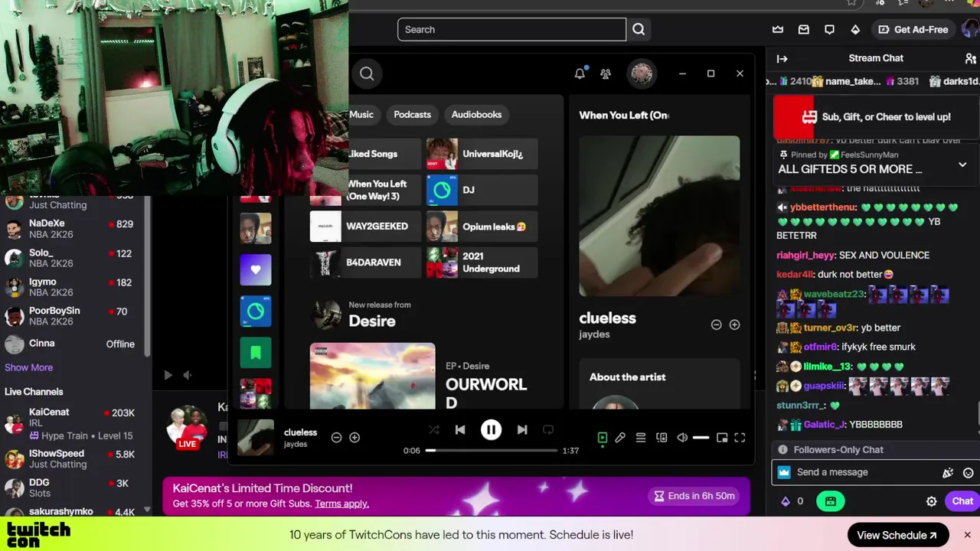The width and height of the screenshot is (980, 551).
Task: Dismiss TwitchCon banner with X
Action: click(967, 535)
